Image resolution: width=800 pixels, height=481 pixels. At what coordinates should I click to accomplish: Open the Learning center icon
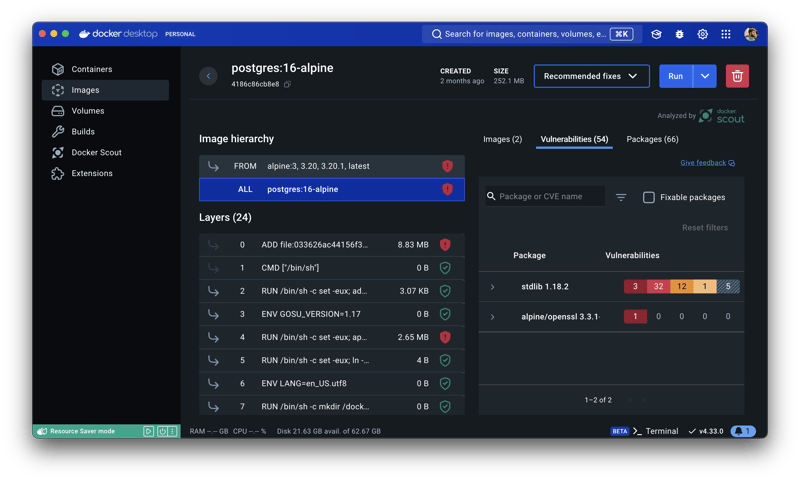(656, 34)
